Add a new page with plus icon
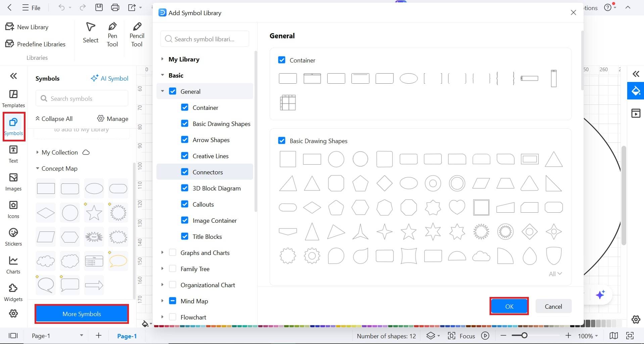Viewport: 644px width, 344px height. pos(99,336)
